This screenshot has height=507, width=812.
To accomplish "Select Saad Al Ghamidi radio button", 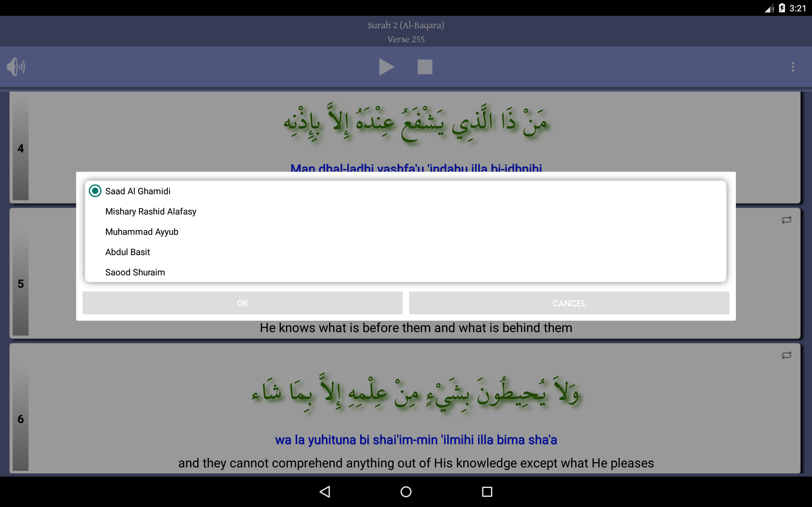I will pos(95,191).
